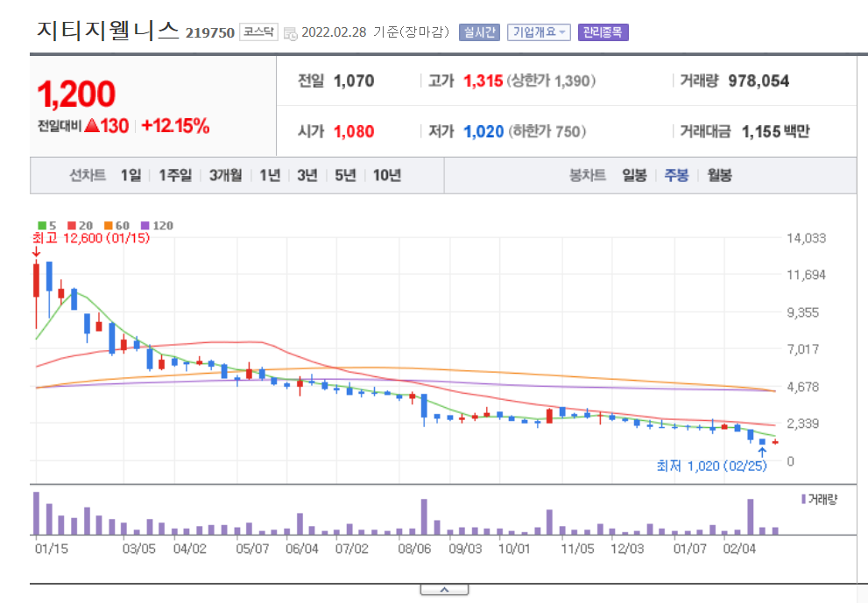Viewport: 868px width, 603px height.
Task: Switch to the 일봉 daily candle chart
Action: click(x=634, y=175)
